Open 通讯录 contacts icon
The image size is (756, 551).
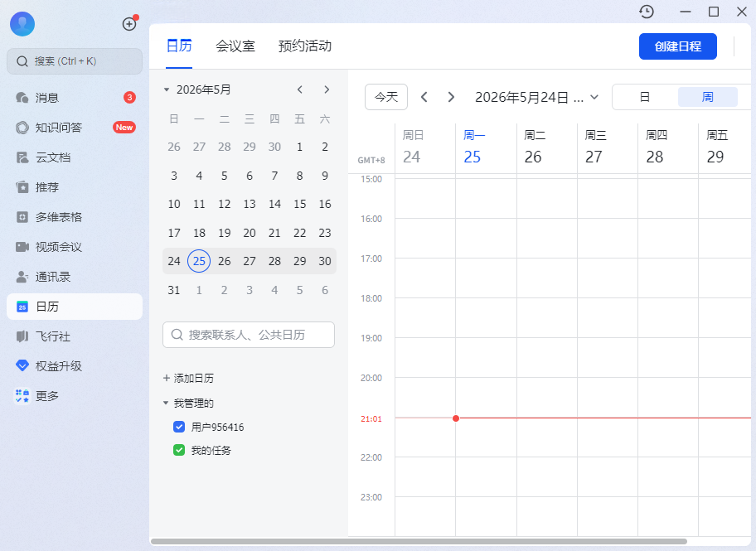[22, 277]
